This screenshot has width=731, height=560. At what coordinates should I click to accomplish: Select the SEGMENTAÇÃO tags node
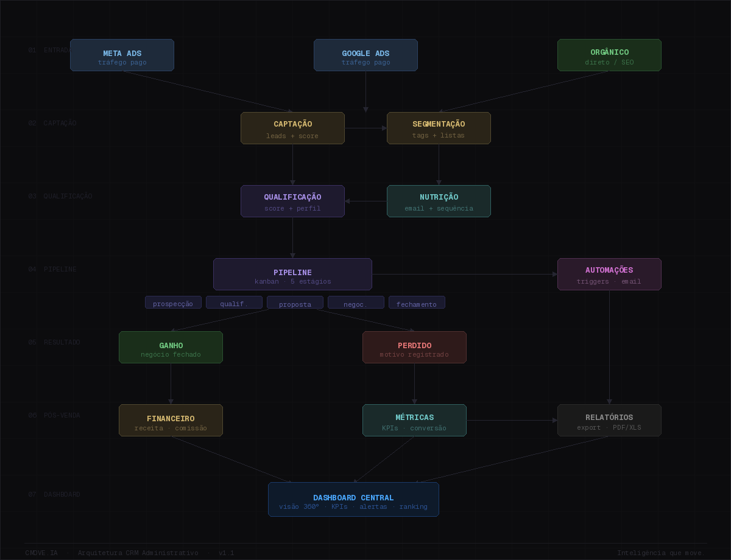coord(439,128)
